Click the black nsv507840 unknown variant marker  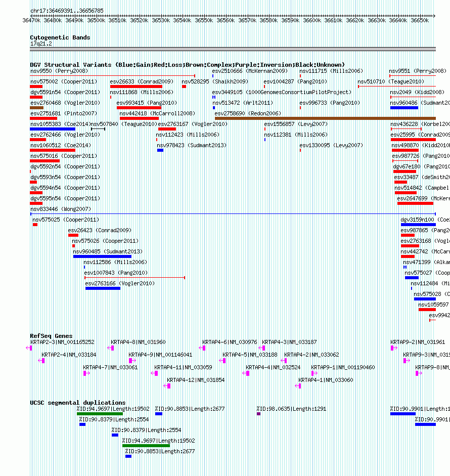98,129
